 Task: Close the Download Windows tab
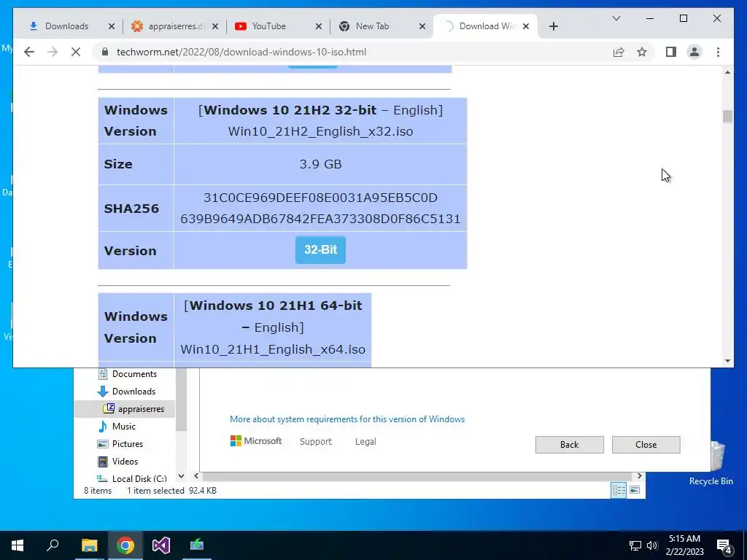tap(526, 26)
